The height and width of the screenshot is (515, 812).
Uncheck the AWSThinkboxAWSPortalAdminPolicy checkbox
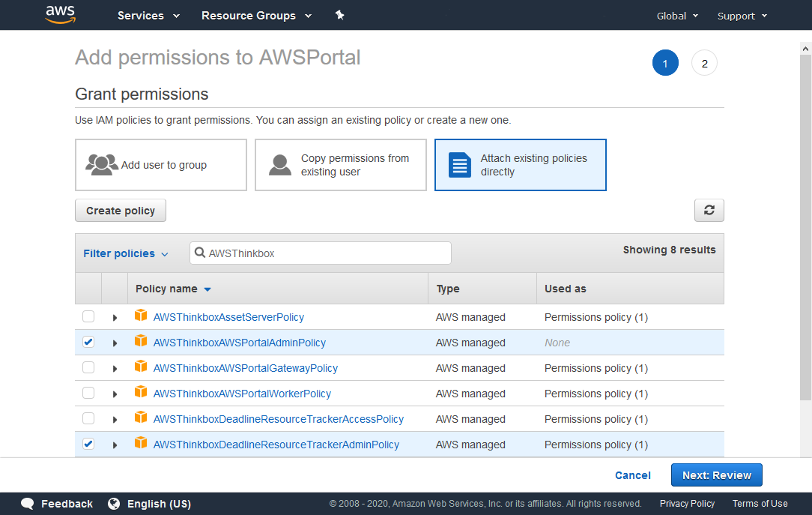pos(88,343)
